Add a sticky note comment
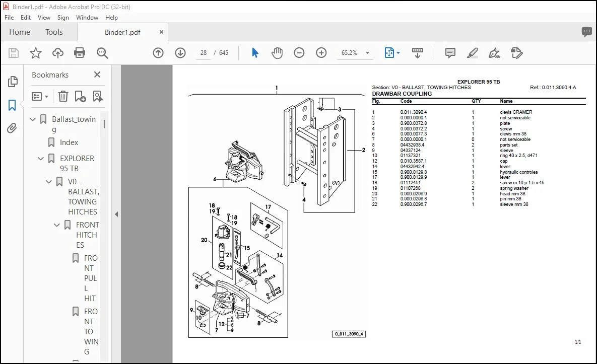597x364 pixels. 450,53
